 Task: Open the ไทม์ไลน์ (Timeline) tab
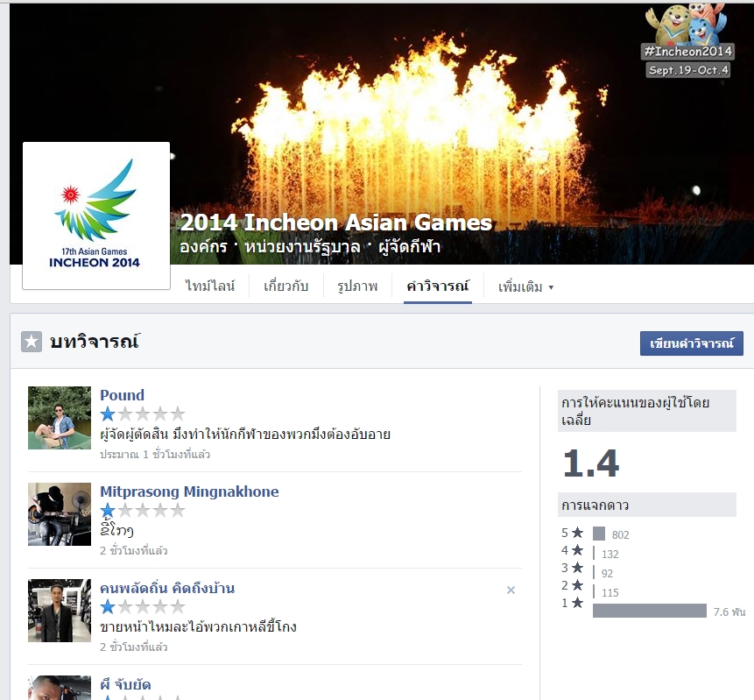pos(210,286)
